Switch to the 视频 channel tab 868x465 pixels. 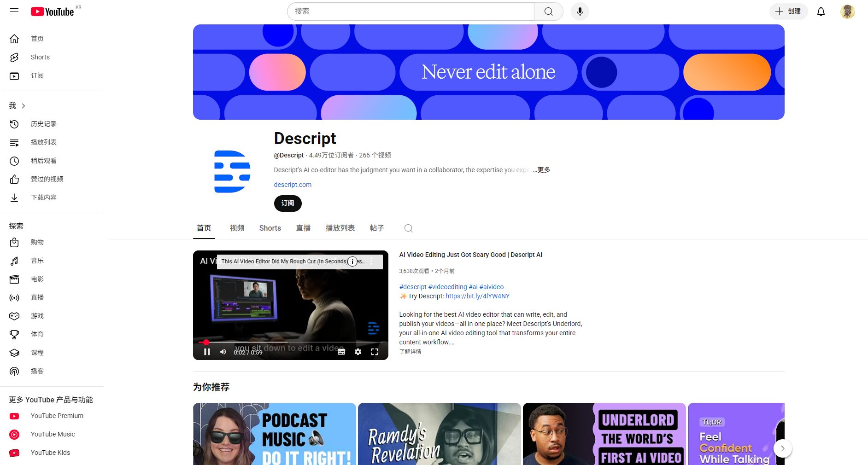pyautogui.click(x=237, y=228)
